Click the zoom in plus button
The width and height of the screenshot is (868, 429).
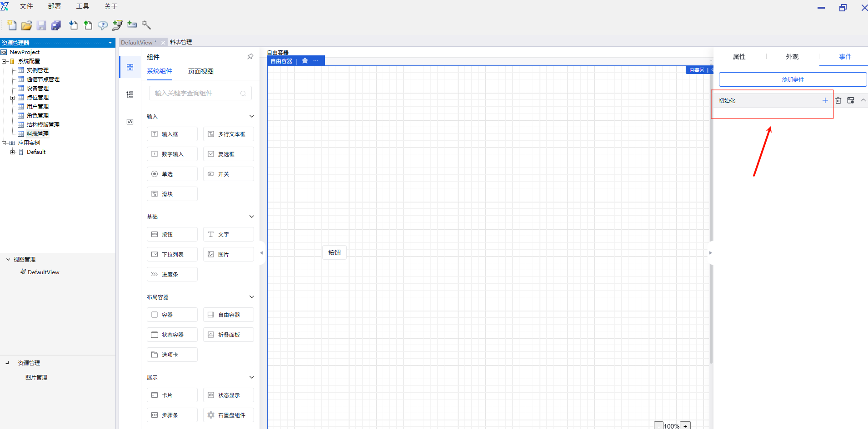coord(685,426)
